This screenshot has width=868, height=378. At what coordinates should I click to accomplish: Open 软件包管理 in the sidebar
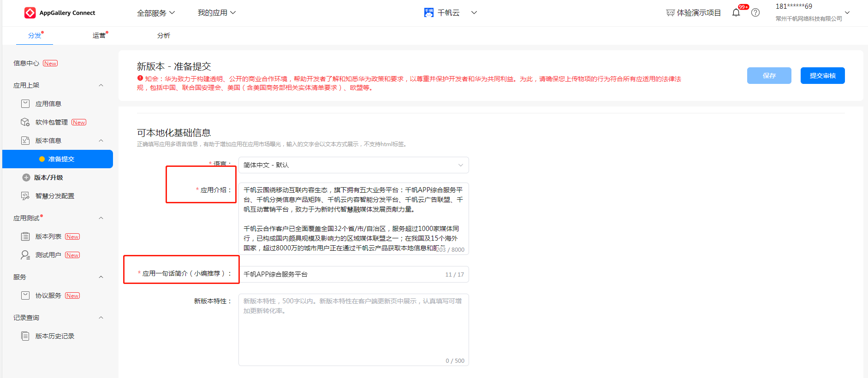pyautogui.click(x=52, y=122)
